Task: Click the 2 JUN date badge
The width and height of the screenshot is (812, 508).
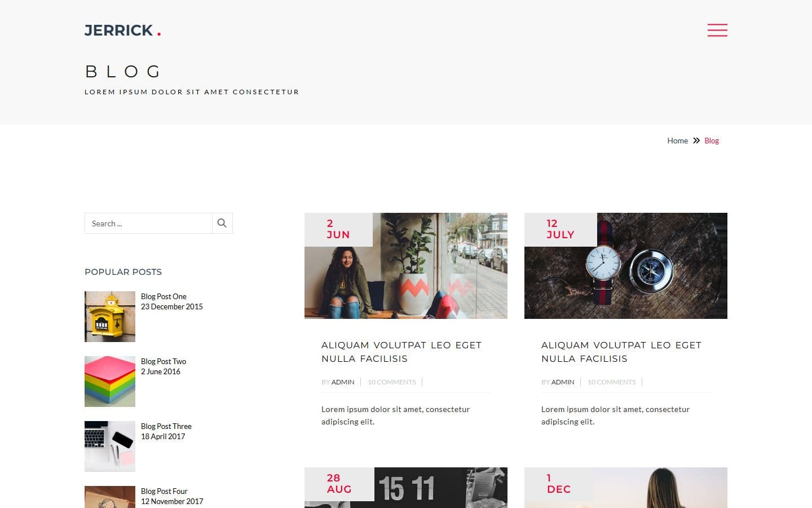Action: pos(338,229)
